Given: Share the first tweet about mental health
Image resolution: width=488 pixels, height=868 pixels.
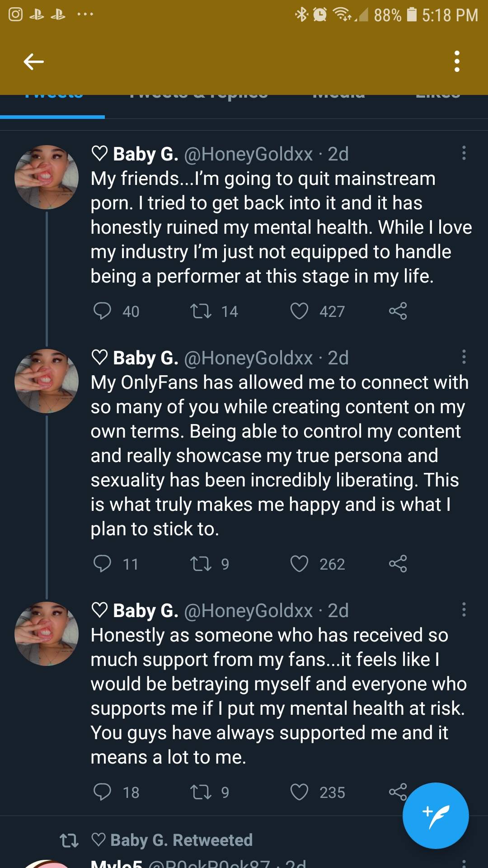Looking at the screenshot, I should [x=398, y=311].
